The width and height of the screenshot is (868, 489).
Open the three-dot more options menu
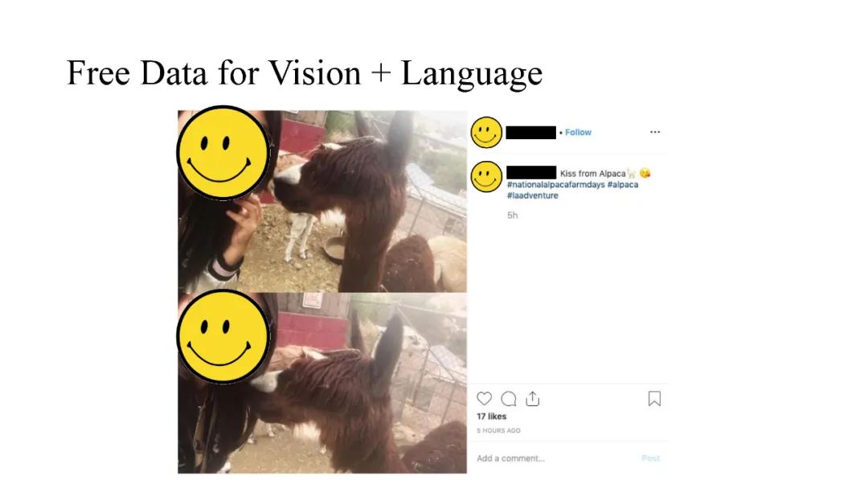click(655, 132)
